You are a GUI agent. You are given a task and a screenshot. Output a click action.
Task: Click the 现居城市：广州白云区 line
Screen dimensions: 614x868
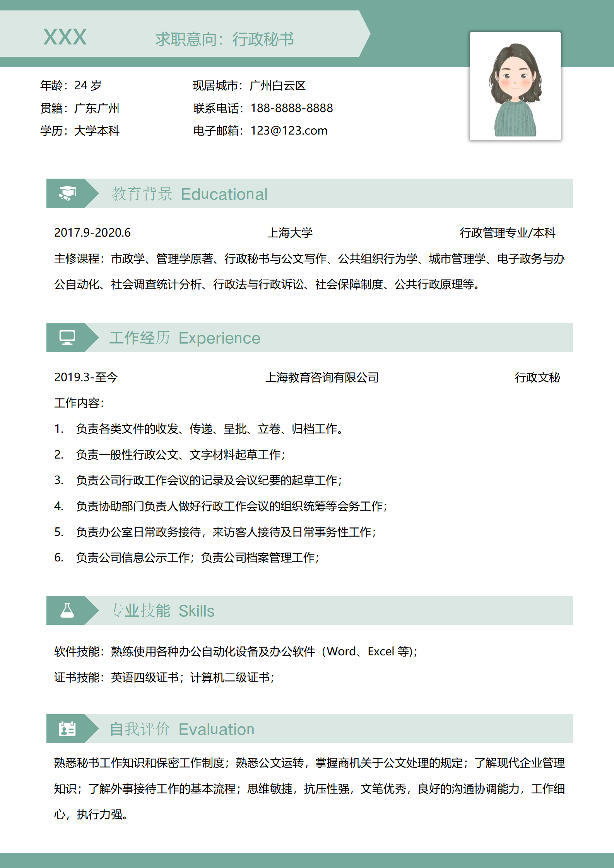click(x=249, y=85)
